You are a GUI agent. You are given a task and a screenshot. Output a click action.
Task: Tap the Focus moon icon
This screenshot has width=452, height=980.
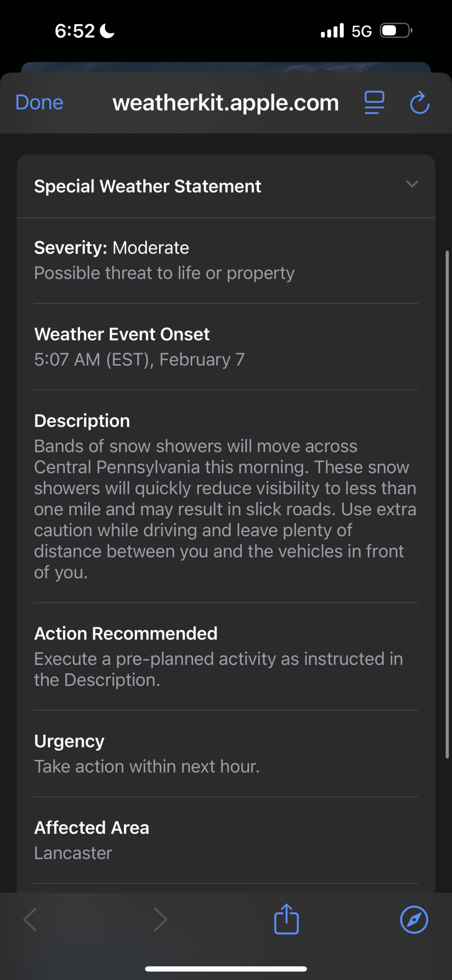[x=107, y=31]
